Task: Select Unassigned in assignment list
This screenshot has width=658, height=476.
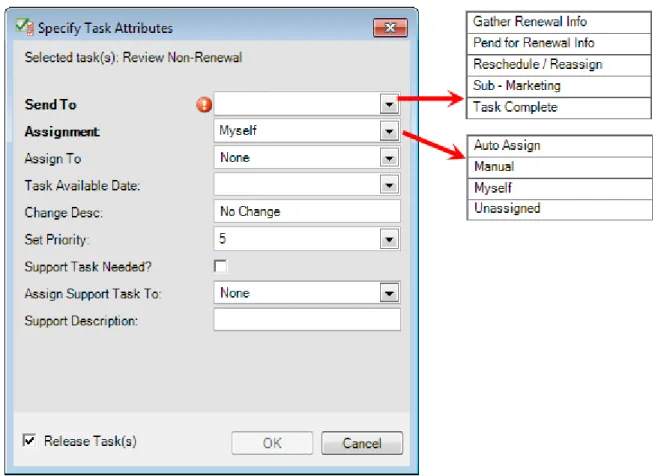Action: pos(559,209)
